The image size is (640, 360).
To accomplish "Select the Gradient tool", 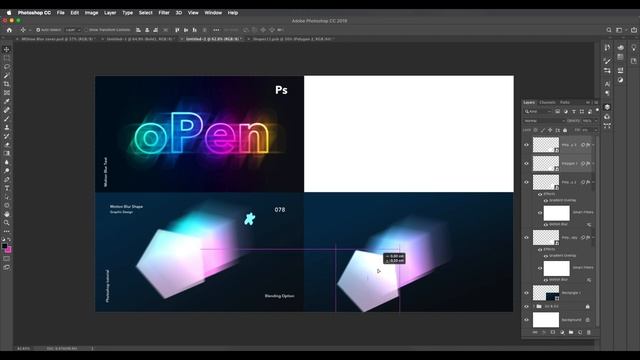I will (x=7, y=153).
